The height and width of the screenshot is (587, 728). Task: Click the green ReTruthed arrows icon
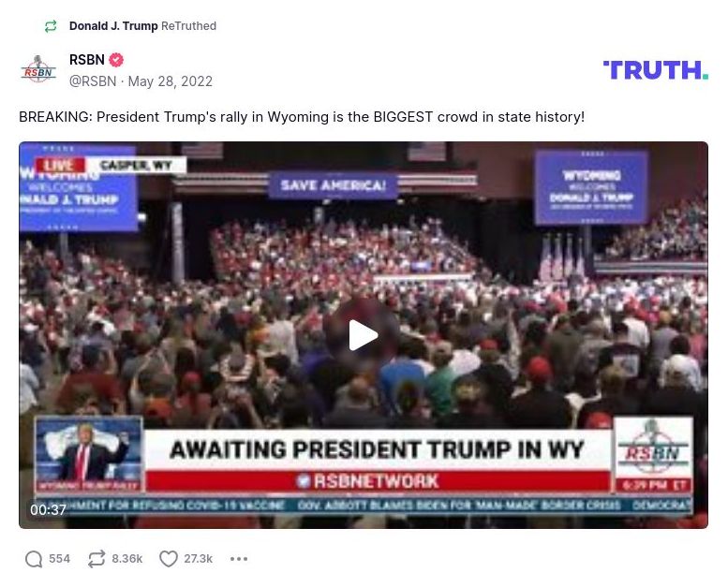pyautogui.click(x=51, y=26)
